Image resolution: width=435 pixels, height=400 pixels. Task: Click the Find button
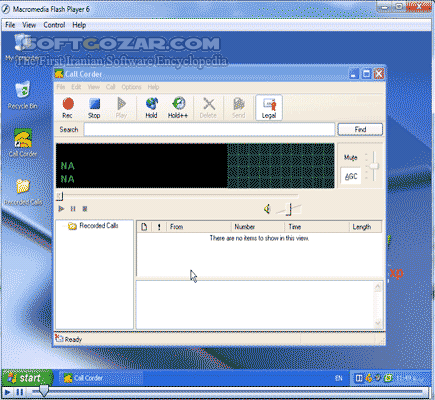[360, 129]
